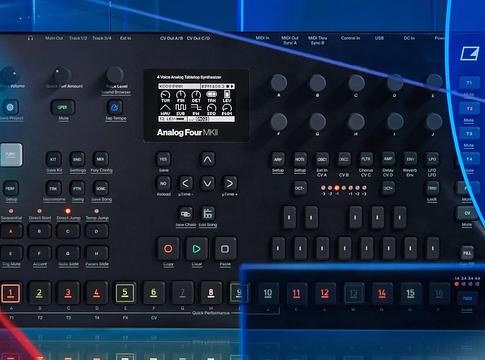485x360 pixels.
Task: Click the Down arrow key
Action: point(207,183)
